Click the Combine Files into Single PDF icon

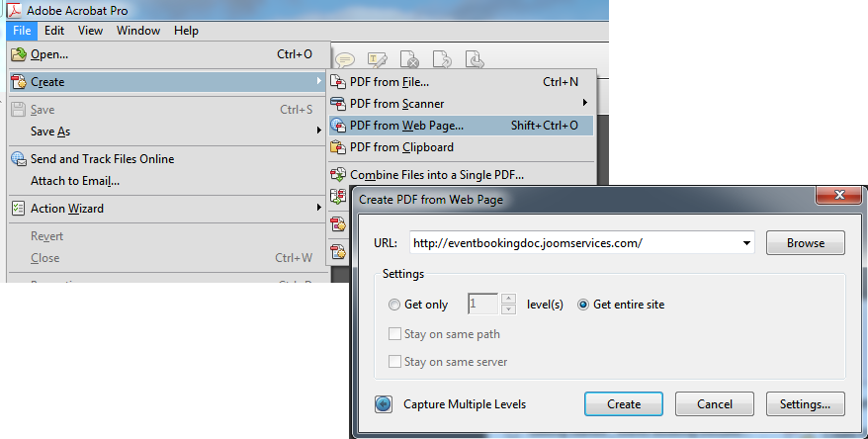pos(338,175)
